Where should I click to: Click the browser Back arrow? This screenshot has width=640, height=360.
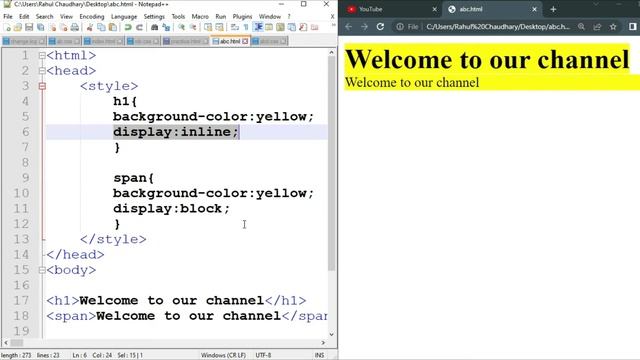pyautogui.click(x=348, y=27)
